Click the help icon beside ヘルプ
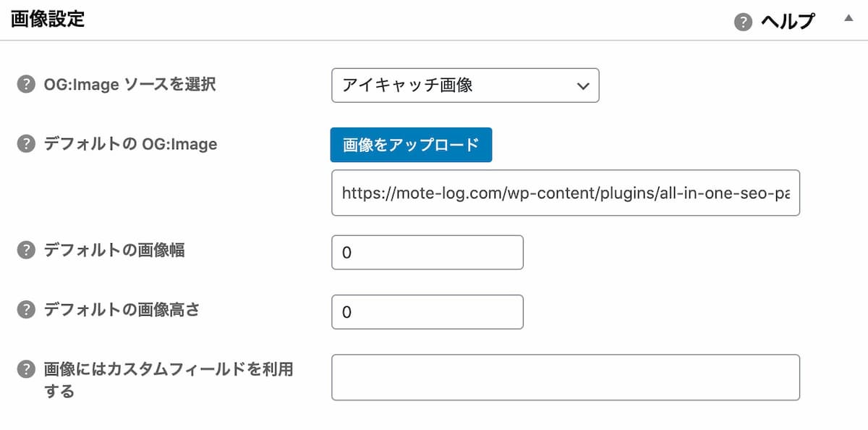This screenshot has height=430, width=868. [x=744, y=22]
